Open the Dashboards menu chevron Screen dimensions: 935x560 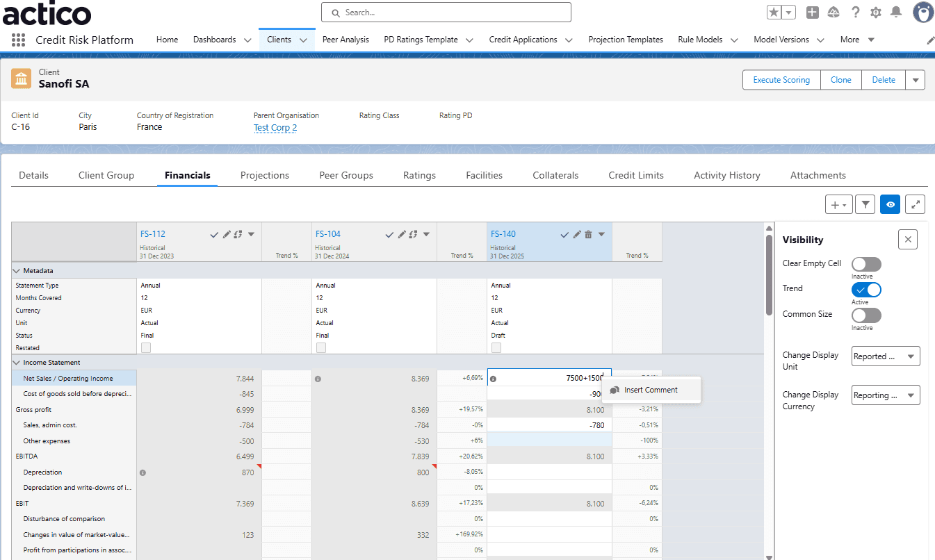click(x=248, y=40)
